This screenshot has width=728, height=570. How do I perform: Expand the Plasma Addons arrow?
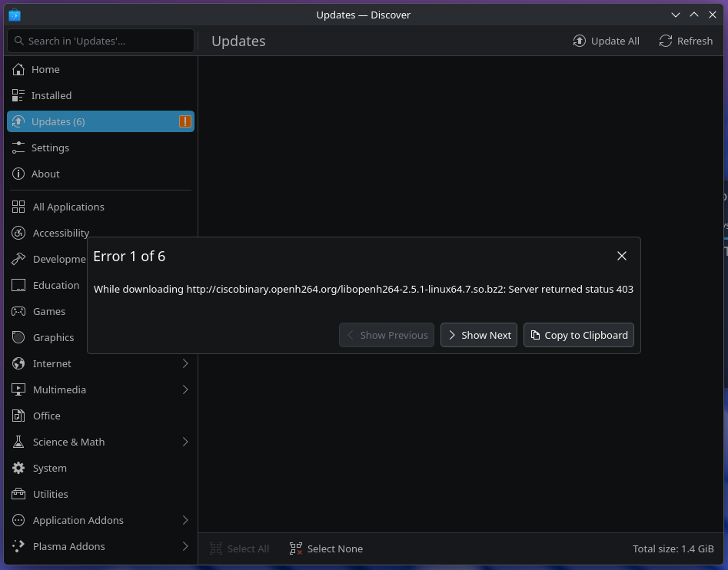click(184, 546)
